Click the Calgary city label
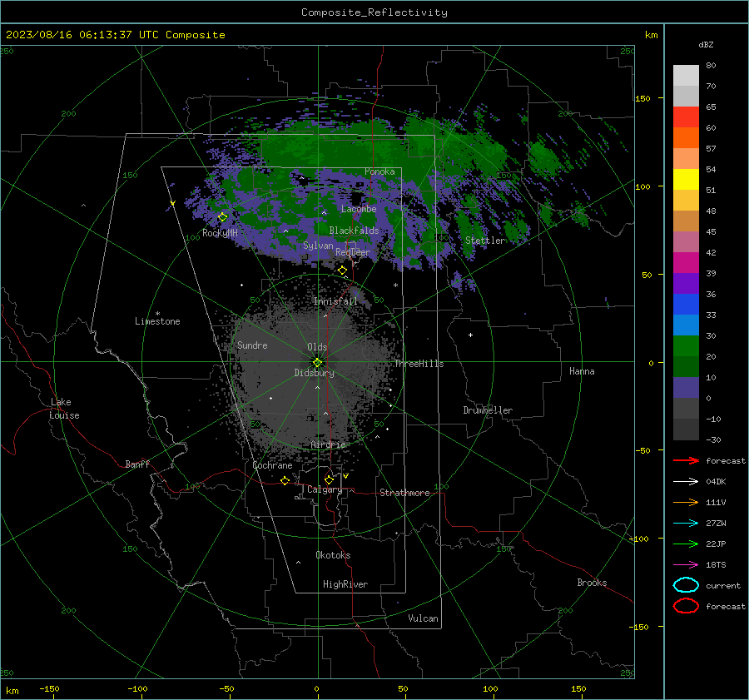The width and height of the screenshot is (749, 700). [x=325, y=489]
